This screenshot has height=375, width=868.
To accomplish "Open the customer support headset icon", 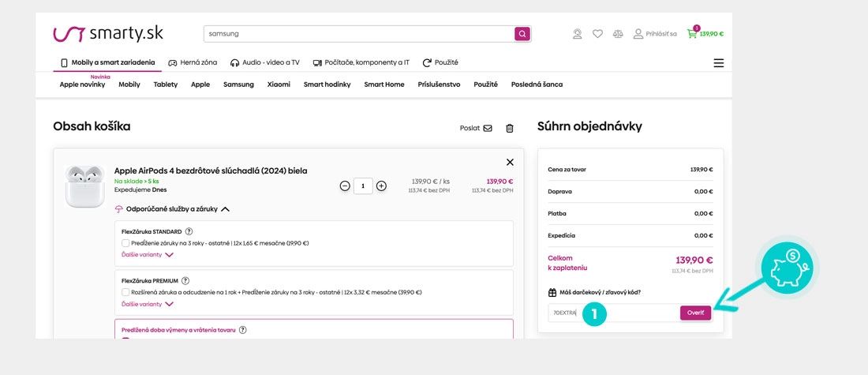I will tap(578, 34).
